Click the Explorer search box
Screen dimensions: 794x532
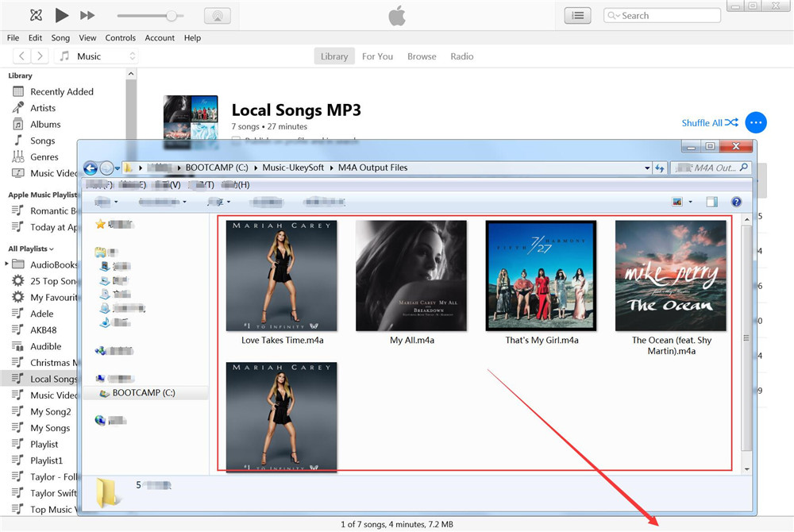pos(710,168)
